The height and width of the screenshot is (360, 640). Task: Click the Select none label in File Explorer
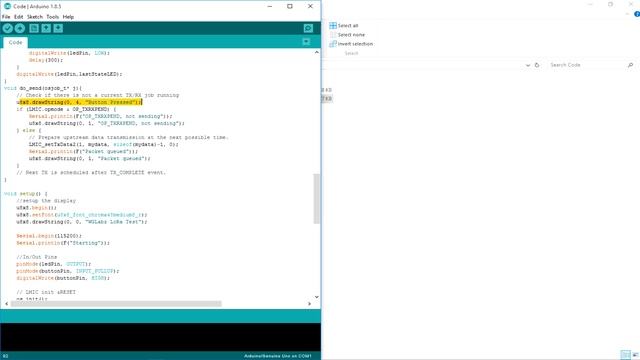click(351, 35)
